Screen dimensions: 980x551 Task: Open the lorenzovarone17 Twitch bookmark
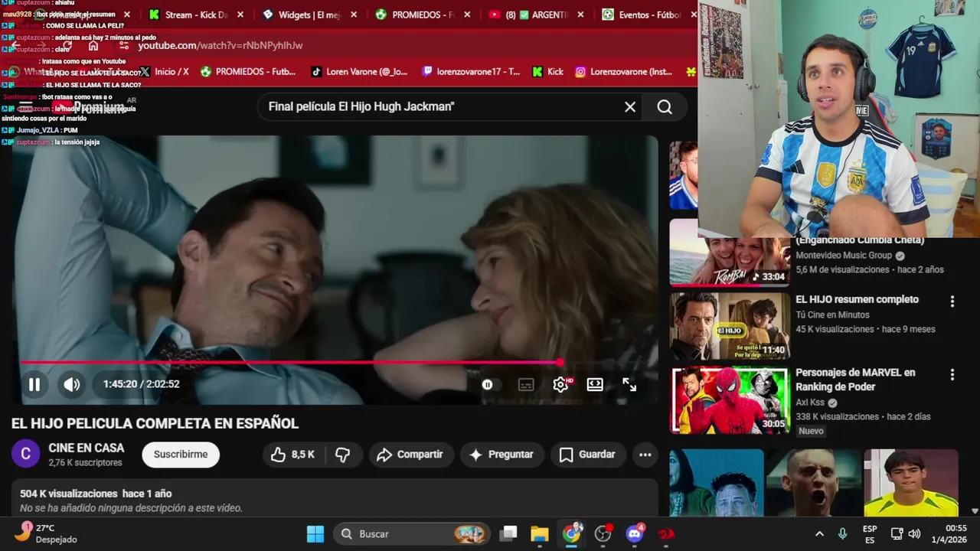(x=470, y=72)
